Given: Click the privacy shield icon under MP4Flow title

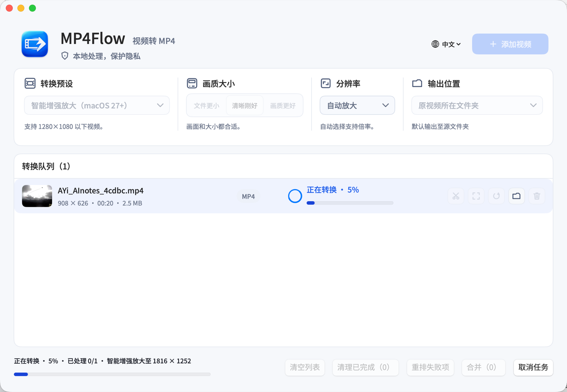Looking at the screenshot, I should pyautogui.click(x=64, y=56).
